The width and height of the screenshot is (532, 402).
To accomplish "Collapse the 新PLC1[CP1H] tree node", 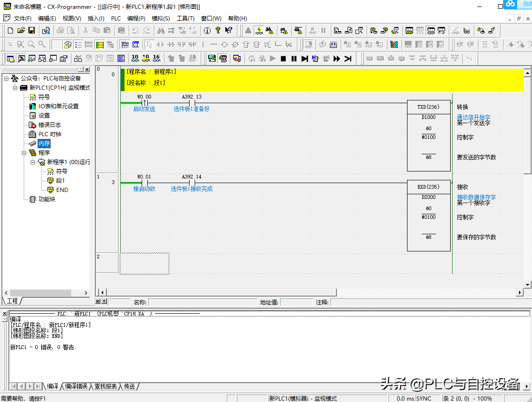I will (x=15, y=88).
